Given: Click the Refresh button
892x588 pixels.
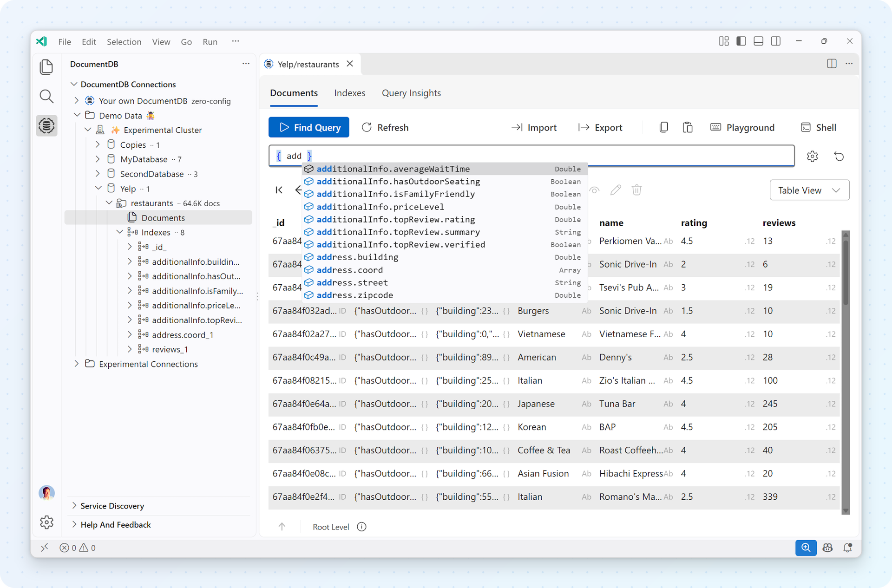Looking at the screenshot, I should coord(386,127).
